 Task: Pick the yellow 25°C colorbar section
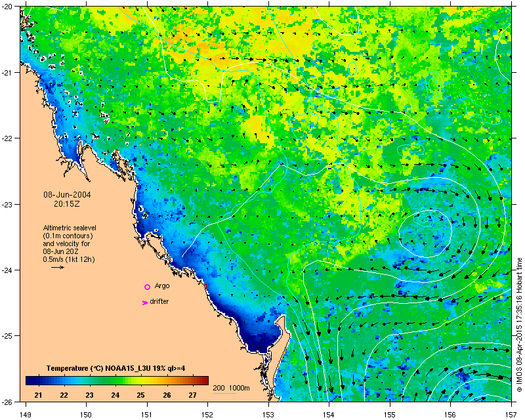(x=140, y=381)
